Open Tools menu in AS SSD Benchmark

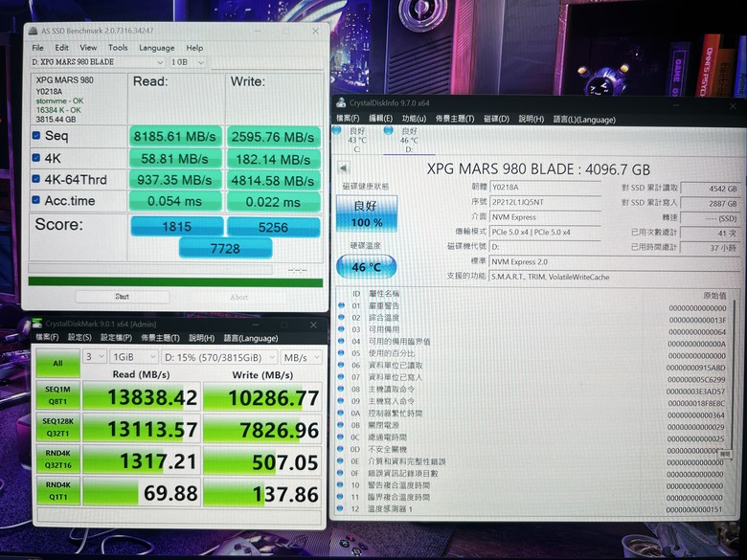point(118,48)
